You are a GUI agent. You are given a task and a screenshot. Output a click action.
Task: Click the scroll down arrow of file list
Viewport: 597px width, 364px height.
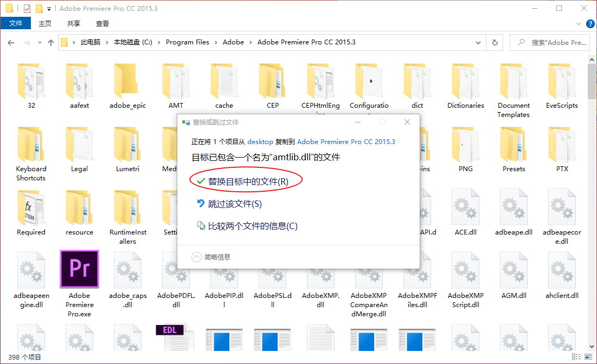(x=592, y=347)
